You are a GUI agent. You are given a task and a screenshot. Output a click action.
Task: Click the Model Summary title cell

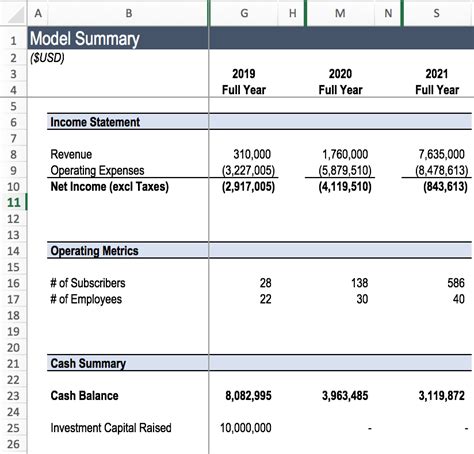tap(85, 39)
